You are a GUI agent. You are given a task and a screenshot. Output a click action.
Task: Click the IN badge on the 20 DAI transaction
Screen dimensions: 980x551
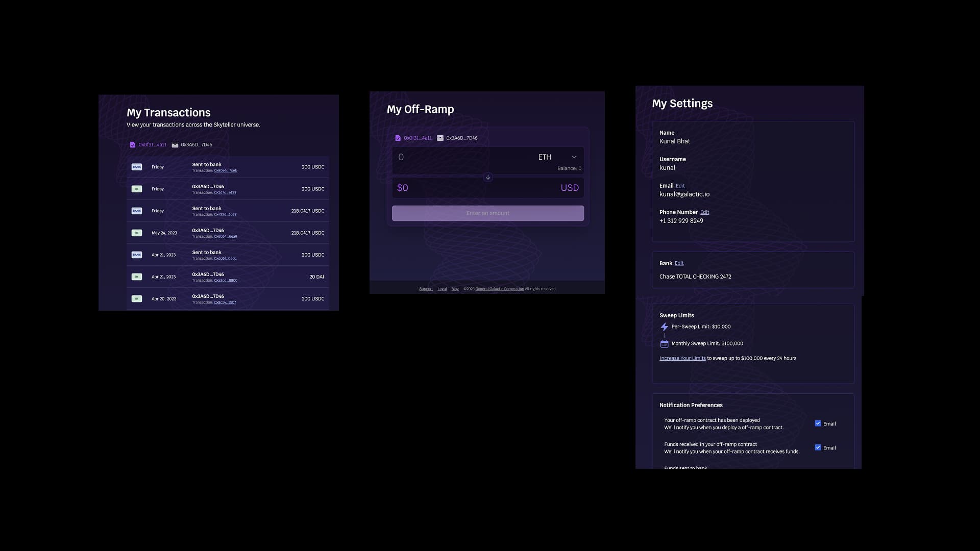[x=136, y=276]
